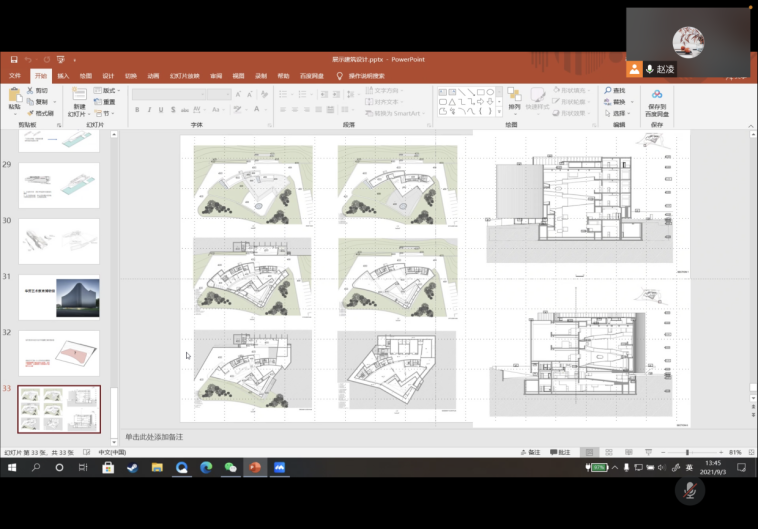This screenshot has width=758, height=530.
Task: Click the zoom slider in status bar
Action: point(689,452)
